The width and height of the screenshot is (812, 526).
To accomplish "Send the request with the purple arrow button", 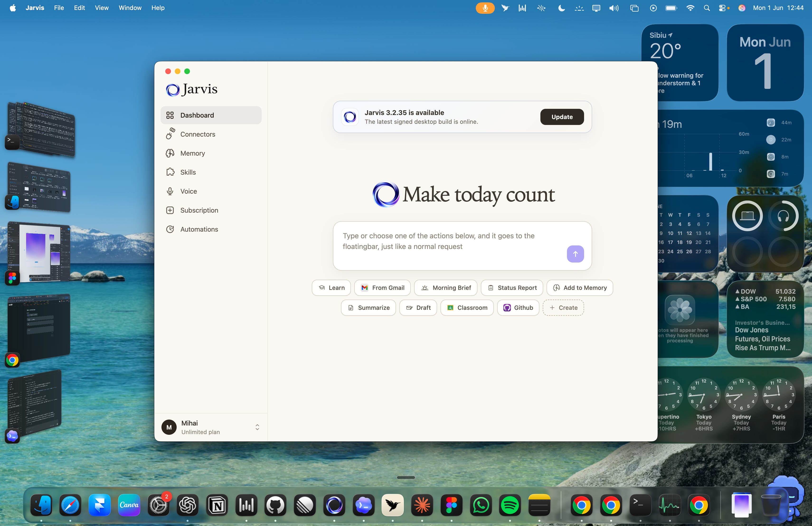I will [575, 254].
